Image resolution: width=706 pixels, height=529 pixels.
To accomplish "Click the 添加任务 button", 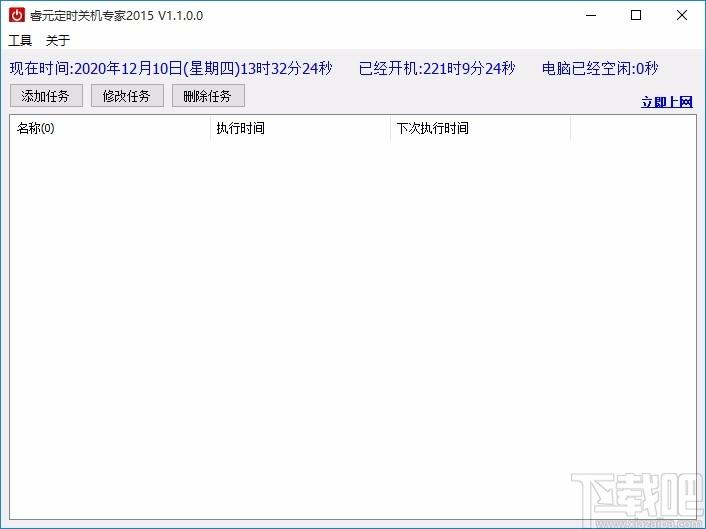I will 46,96.
